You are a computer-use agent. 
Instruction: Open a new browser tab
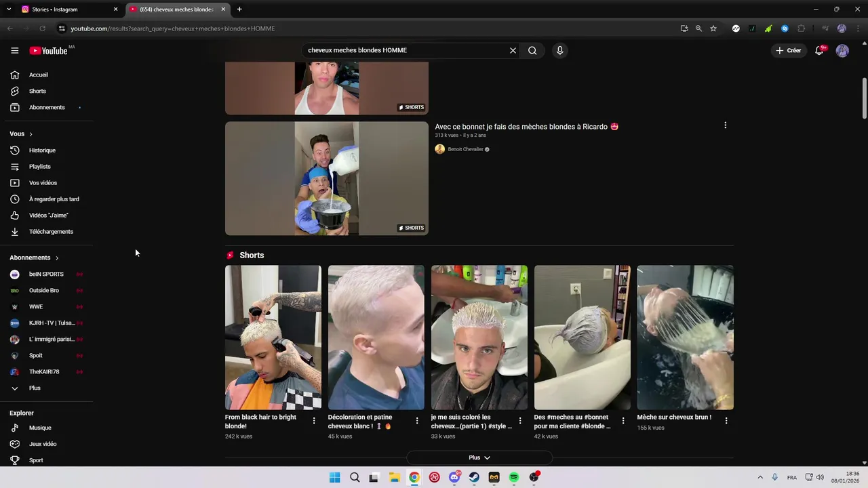[239, 9]
